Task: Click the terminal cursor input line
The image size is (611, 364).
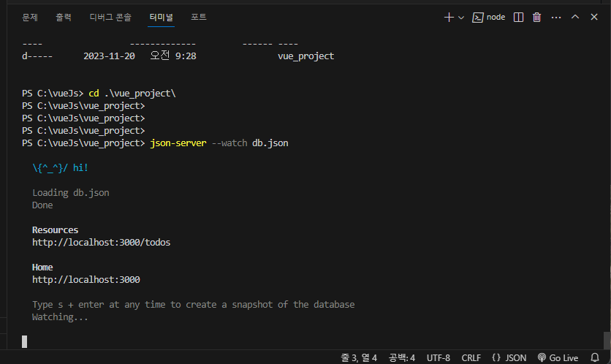Action: pos(25,341)
